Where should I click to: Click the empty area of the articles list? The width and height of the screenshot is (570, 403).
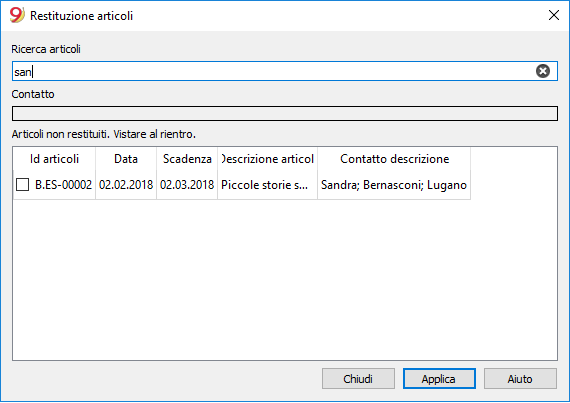pos(285,280)
